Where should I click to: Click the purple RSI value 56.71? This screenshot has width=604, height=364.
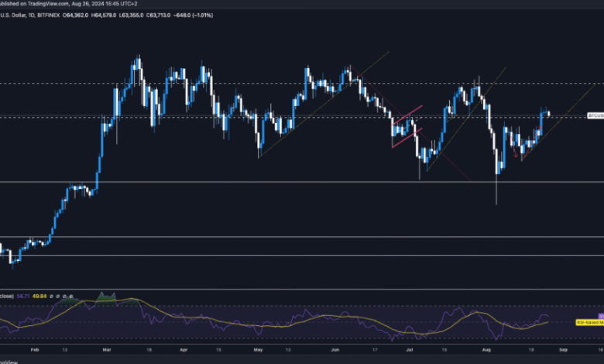click(x=23, y=296)
